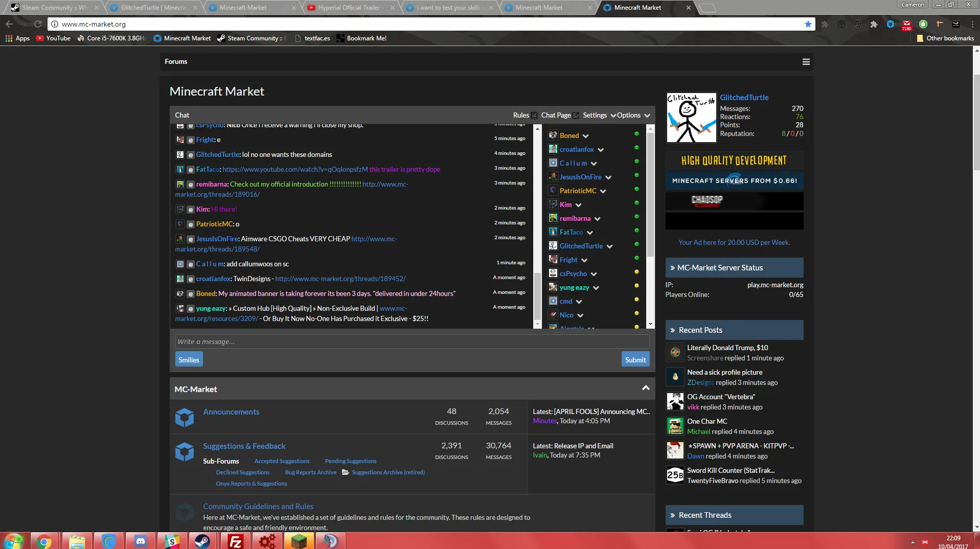
Task: Open the Announcements forum link
Action: pyautogui.click(x=231, y=412)
